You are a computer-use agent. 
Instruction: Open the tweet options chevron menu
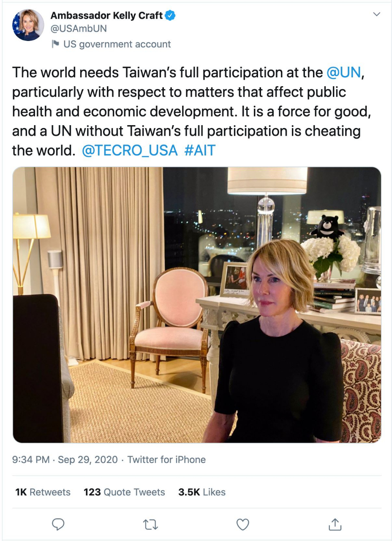click(377, 15)
